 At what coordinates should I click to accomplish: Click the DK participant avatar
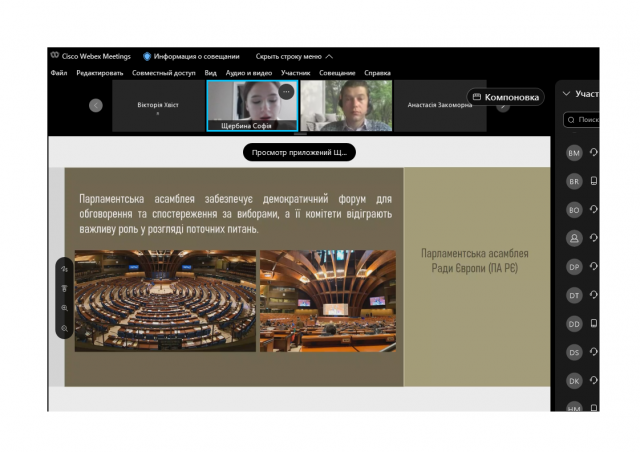574,381
